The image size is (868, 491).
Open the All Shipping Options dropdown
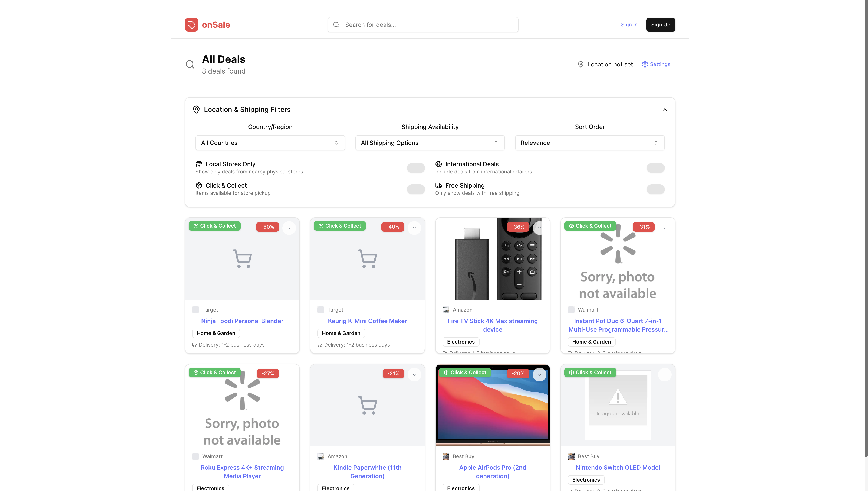coord(430,143)
